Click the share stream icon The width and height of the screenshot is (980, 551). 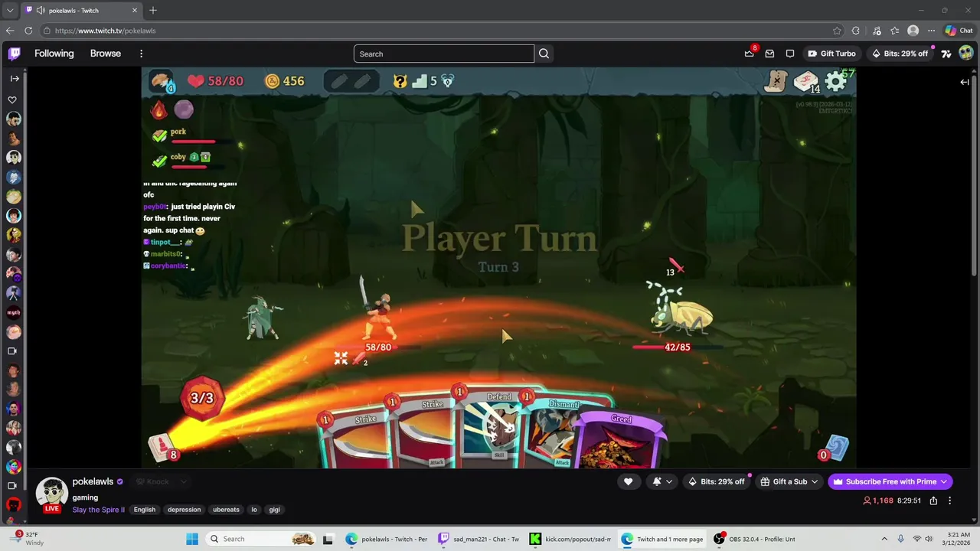coord(933,500)
